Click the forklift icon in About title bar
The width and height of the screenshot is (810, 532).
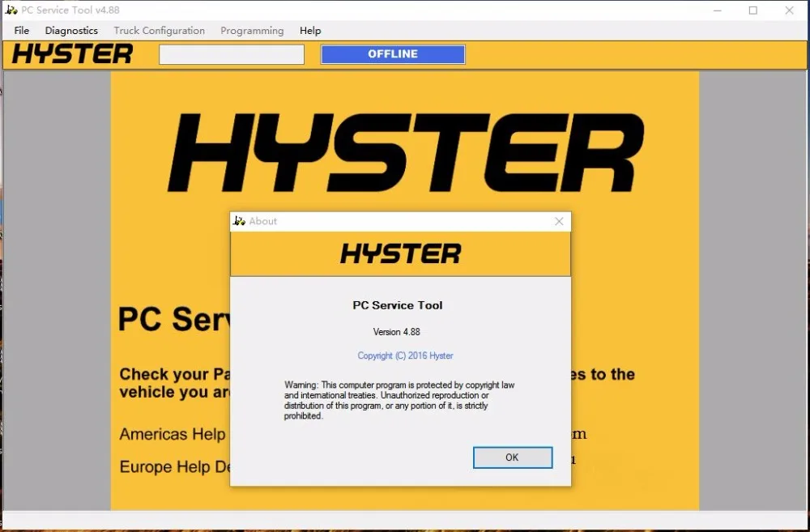coord(239,221)
